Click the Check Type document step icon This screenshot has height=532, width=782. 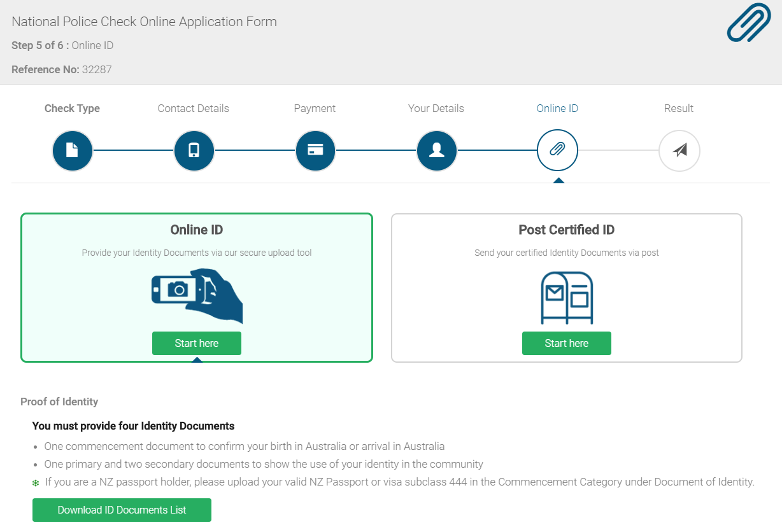pyautogui.click(x=73, y=151)
